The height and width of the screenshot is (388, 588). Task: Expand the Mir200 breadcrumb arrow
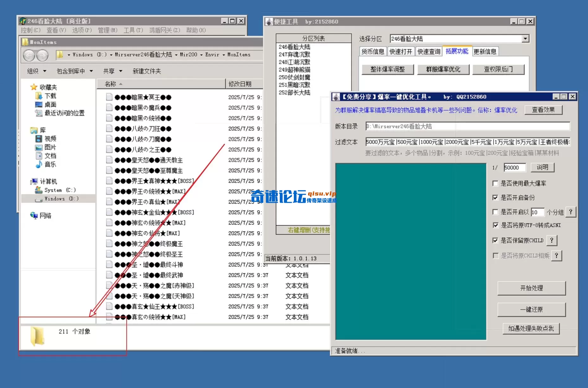tap(201, 54)
